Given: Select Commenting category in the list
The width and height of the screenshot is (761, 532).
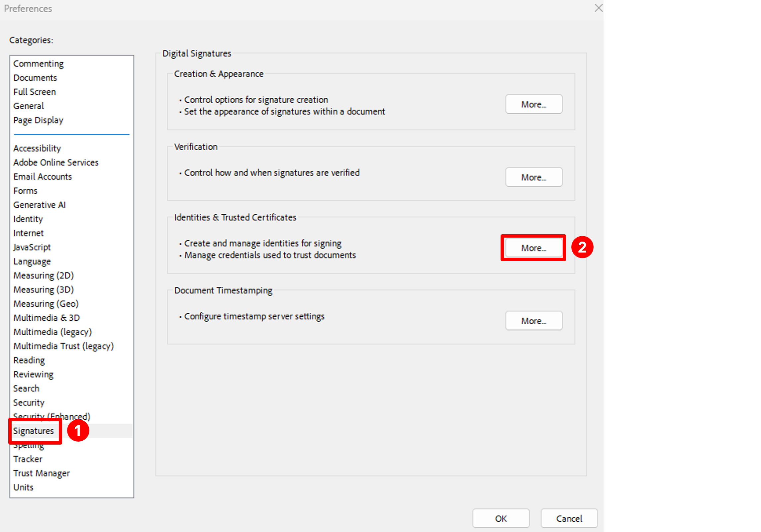Looking at the screenshot, I should pyautogui.click(x=39, y=63).
